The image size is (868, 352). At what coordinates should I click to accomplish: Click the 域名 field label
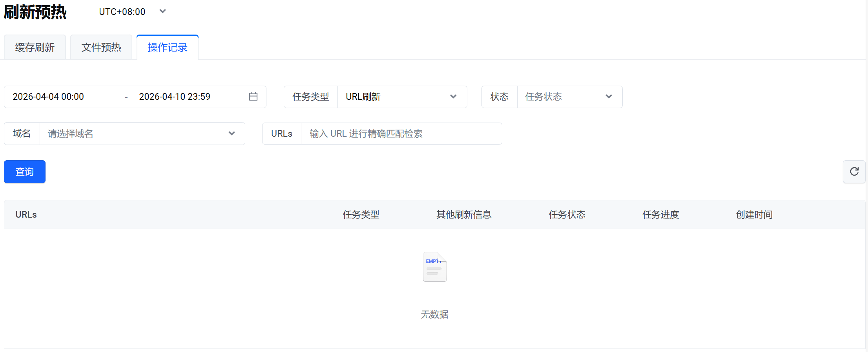(22, 134)
